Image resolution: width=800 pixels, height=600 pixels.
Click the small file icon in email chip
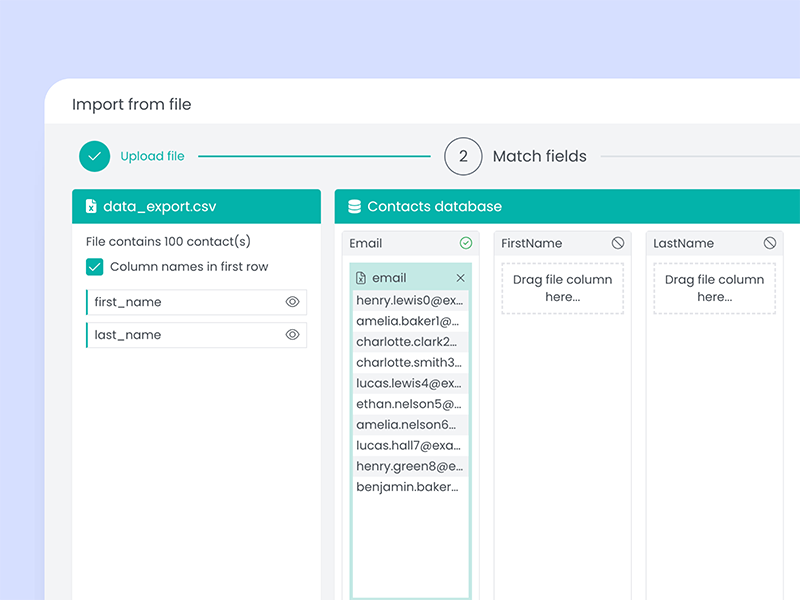click(x=361, y=278)
